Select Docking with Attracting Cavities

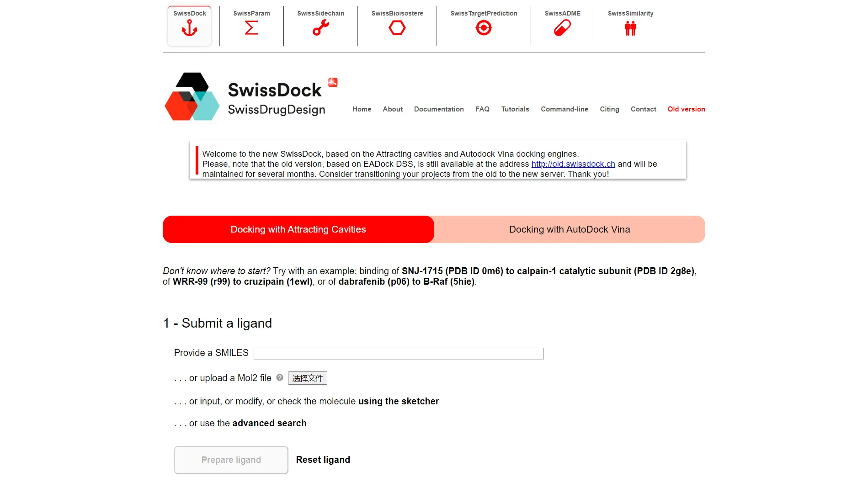coord(298,229)
